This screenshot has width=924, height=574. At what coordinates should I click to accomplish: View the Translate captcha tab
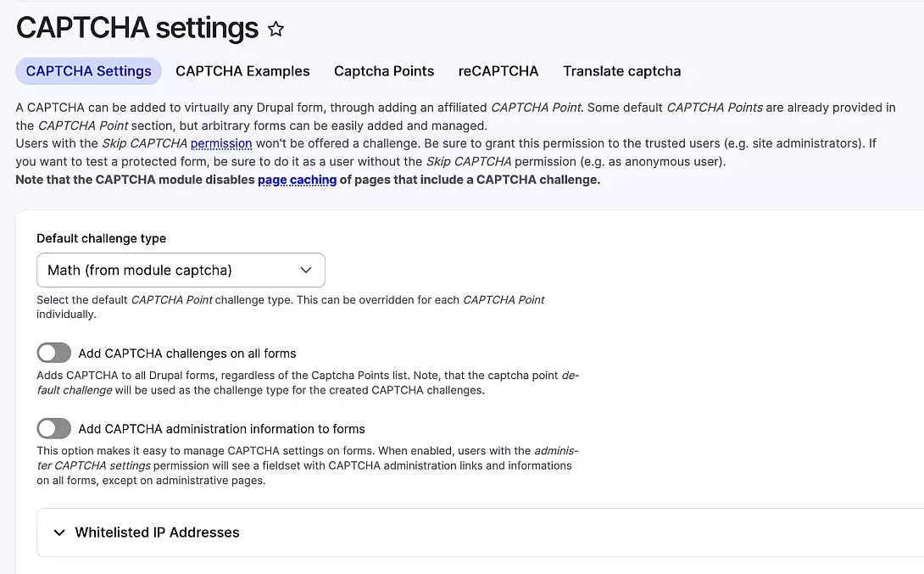(x=621, y=71)
